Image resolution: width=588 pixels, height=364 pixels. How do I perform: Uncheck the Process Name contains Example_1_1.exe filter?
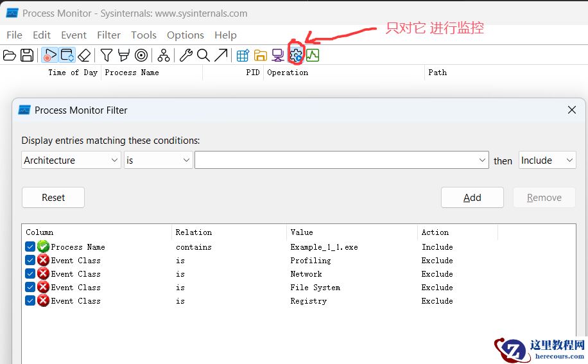(30, 247)
